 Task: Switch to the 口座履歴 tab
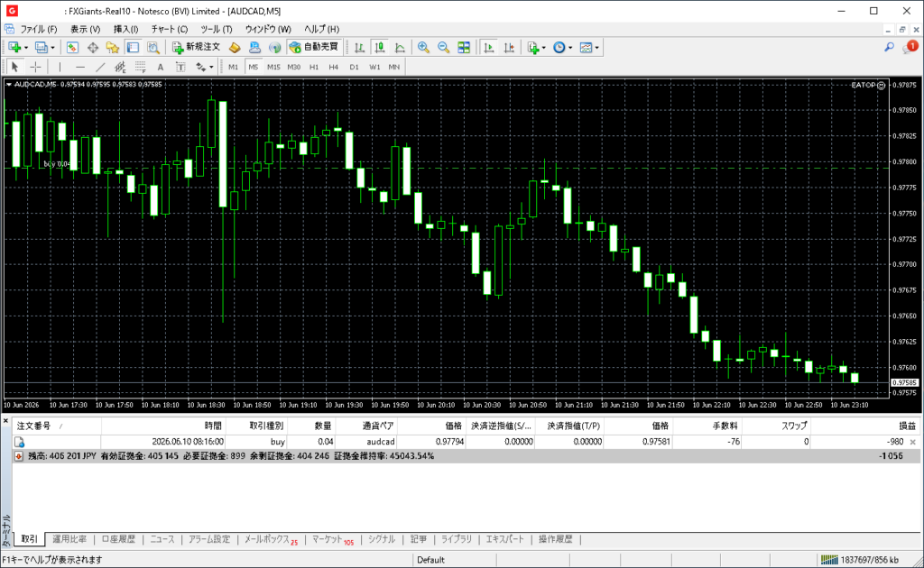(x=118, y=539)
